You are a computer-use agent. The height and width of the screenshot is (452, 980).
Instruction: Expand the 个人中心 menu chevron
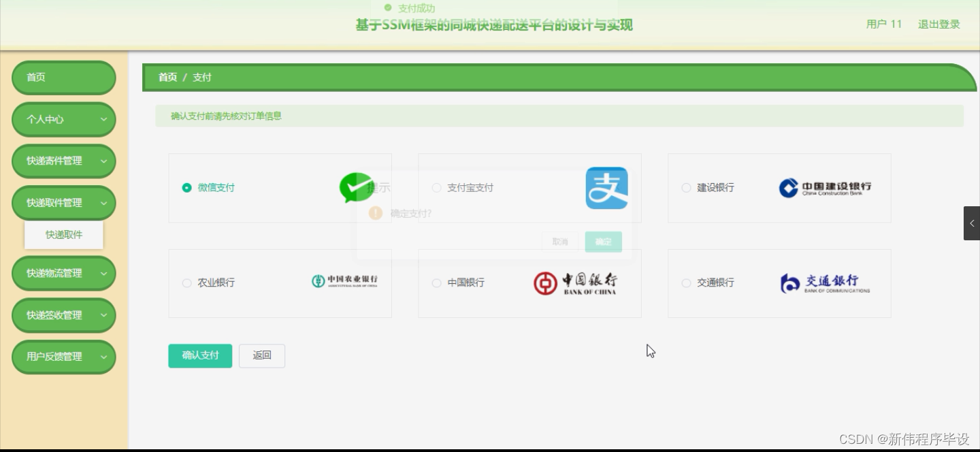pos(104,119)
